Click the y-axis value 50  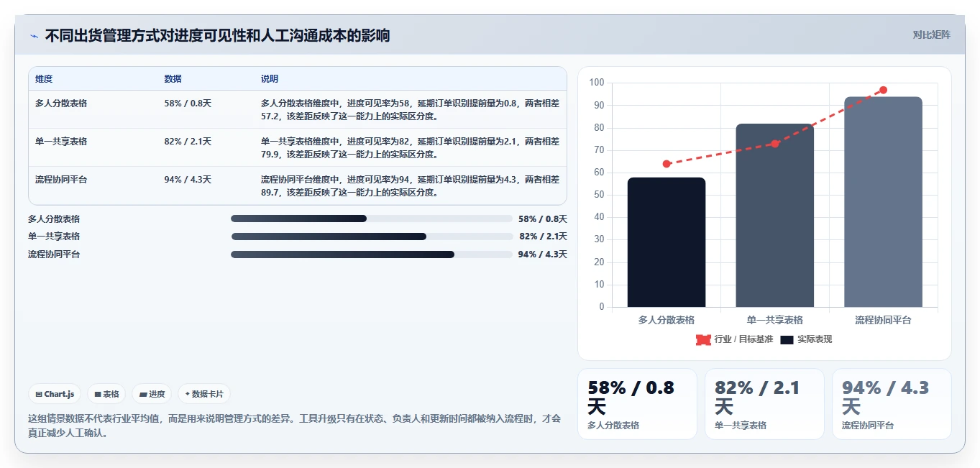pos(599,195)
